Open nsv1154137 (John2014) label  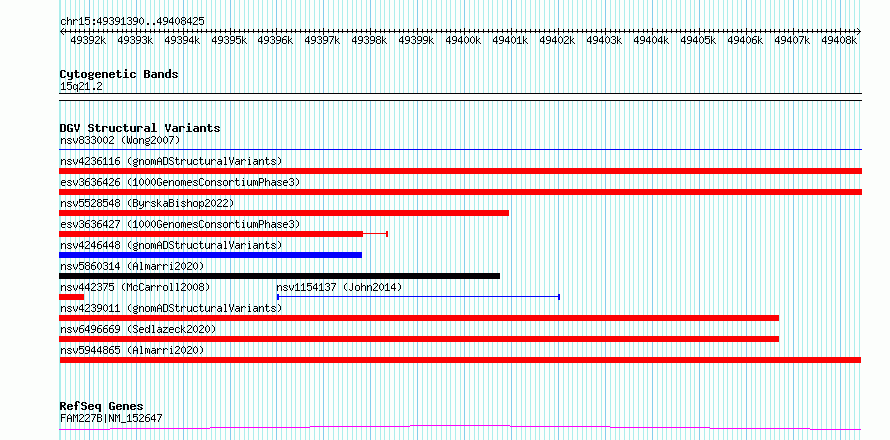click(x=339, y=287)
